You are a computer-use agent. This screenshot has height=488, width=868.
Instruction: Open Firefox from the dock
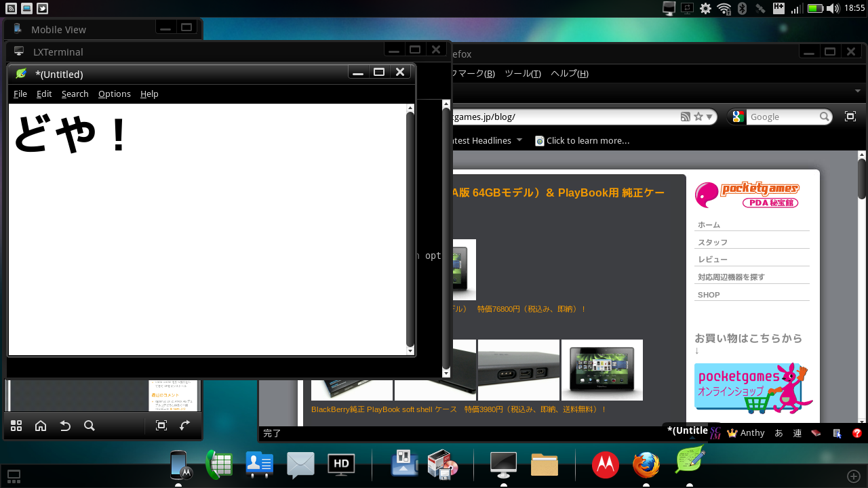tap(646, 465)
